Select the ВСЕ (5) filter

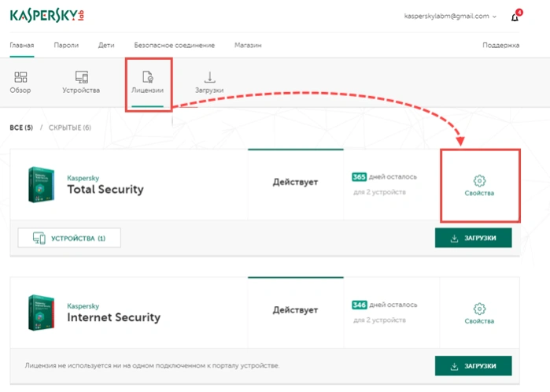pos(21,128)
